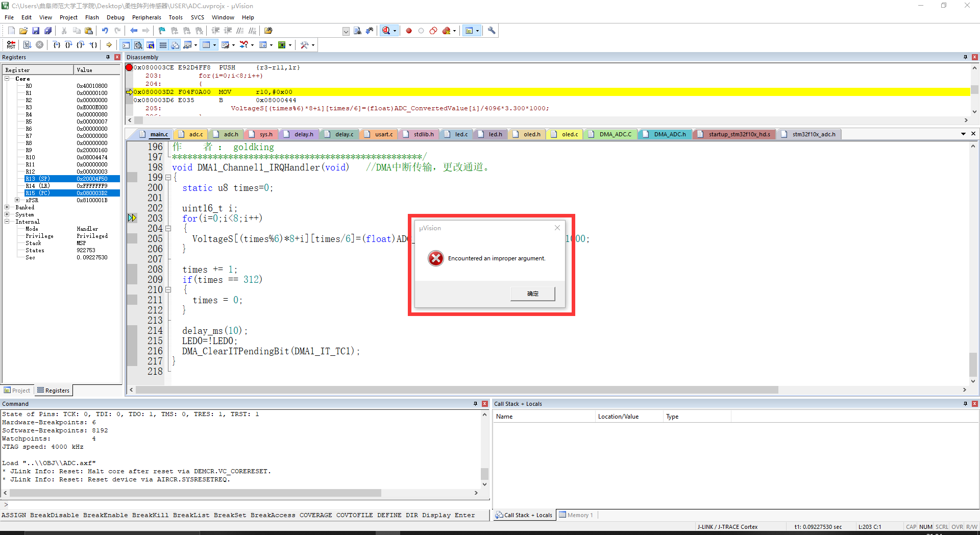This screenshot has height=535, width=980.
Task: Click the Navigate backwards arrow icon
Action: tap(134, 31)
